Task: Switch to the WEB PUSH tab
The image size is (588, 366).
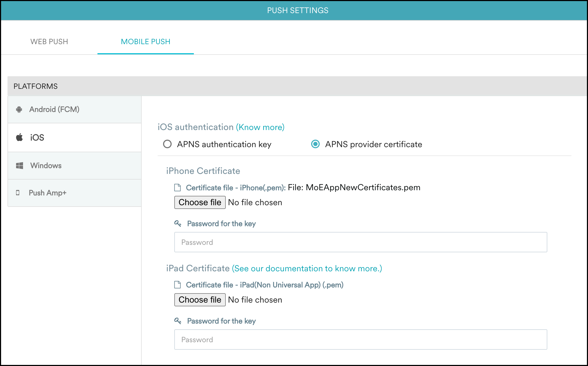Action: [49, 41]
